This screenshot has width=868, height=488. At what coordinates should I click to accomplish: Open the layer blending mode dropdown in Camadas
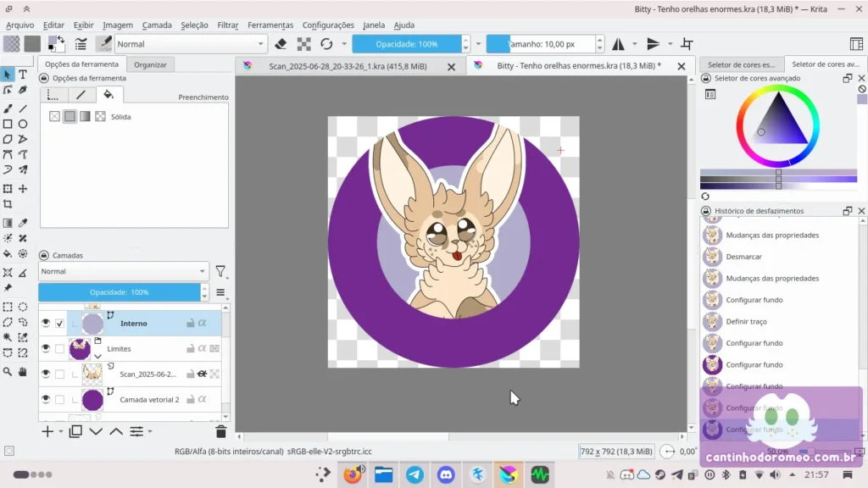tap(124, 271)
